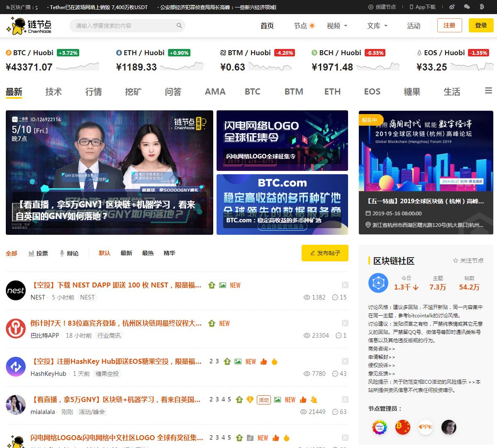Viewport: 497px width, 448px height.
Task: Open the 活动 nav item
Action: click(x=414, y=26)
